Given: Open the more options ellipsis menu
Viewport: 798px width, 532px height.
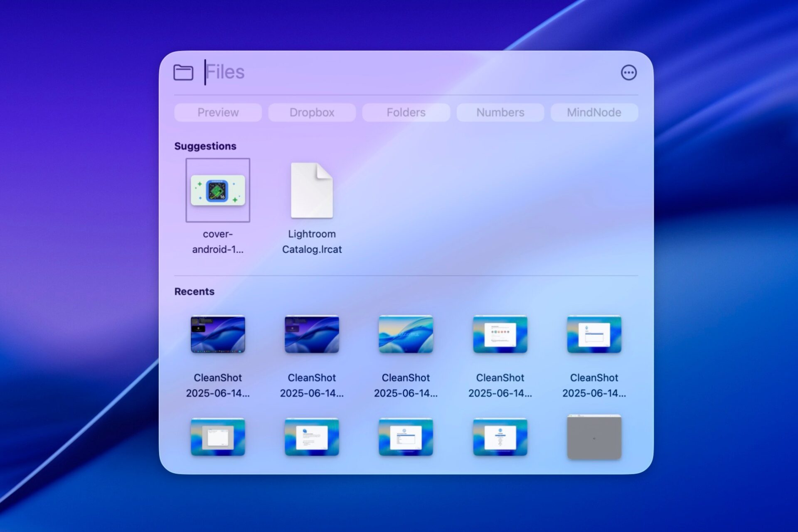Looking at the screenshot, I should (628, 73).
